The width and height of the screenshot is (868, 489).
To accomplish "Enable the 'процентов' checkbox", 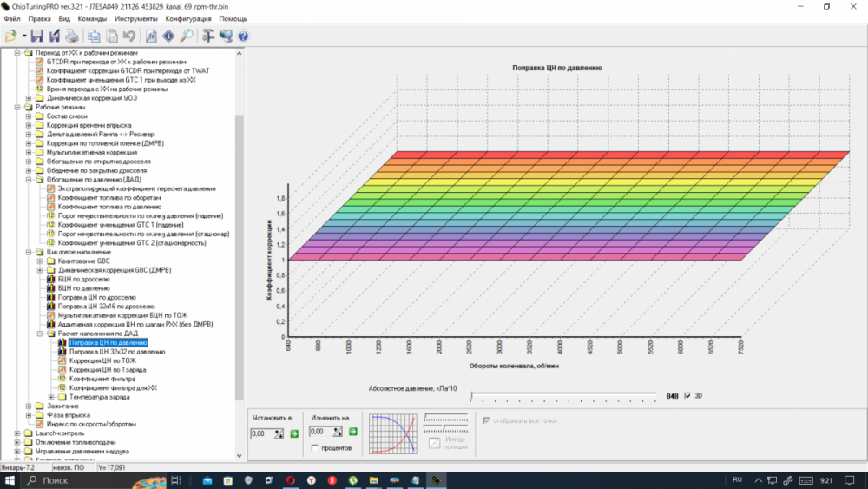I will coord(314,447).
